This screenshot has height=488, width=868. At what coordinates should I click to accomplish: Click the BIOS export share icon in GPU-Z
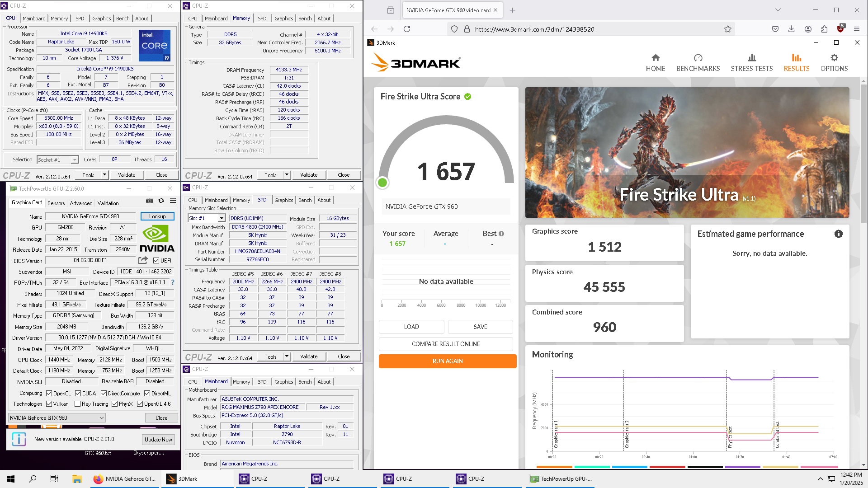click(x=143, y=260)
